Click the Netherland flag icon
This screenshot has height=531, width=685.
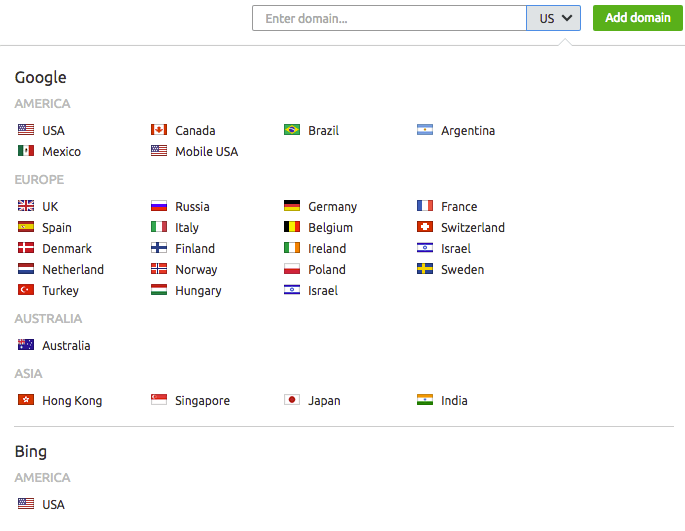pos(26,269)
